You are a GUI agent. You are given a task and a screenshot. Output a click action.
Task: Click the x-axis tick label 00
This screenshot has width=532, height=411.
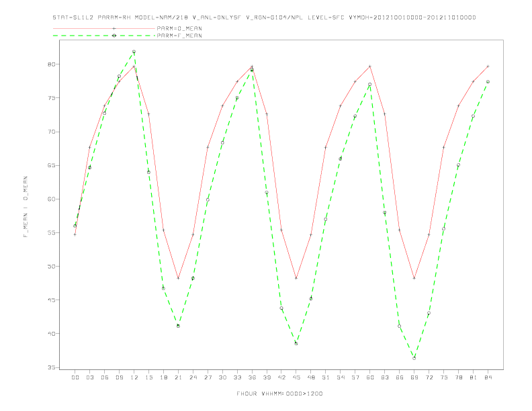[x=75, y=377]
